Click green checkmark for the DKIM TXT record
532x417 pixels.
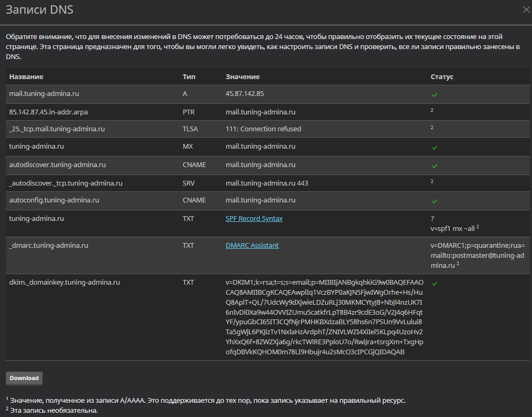(x=434, y=283)
